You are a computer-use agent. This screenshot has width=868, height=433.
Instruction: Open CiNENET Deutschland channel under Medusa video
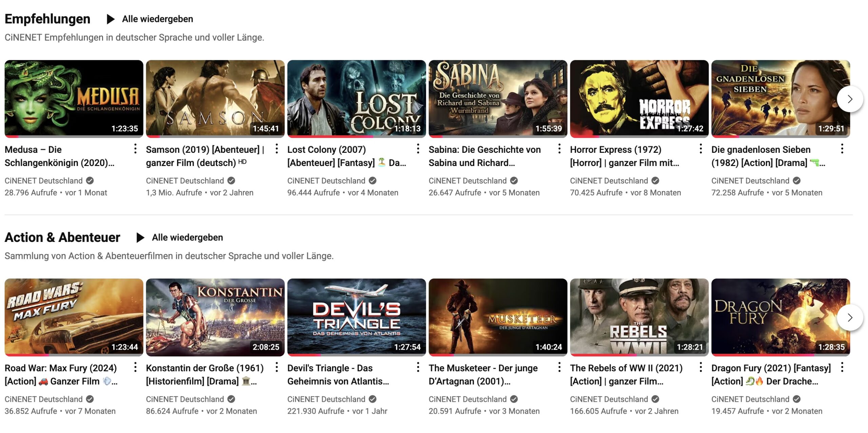click(44, 181)
